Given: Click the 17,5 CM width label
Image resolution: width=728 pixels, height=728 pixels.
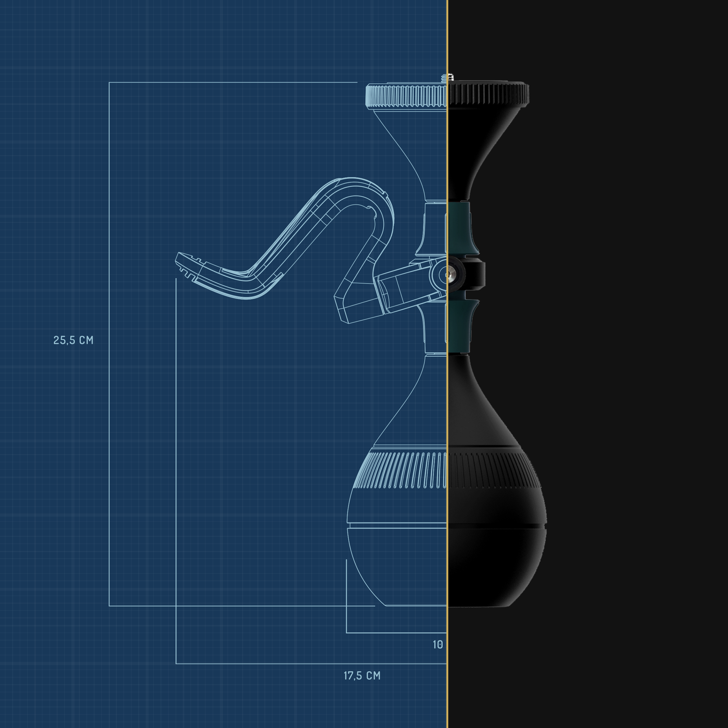Looking at the screenshot, I should 362,675.
